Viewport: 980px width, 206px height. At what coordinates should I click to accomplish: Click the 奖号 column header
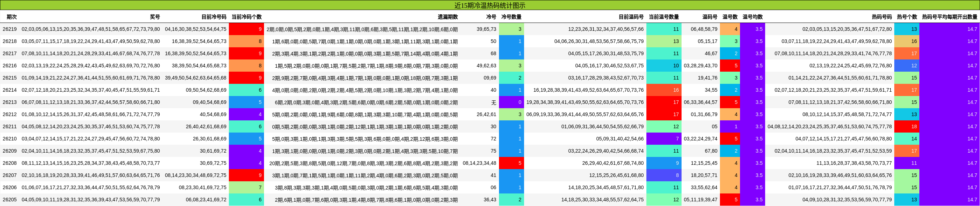155,17
